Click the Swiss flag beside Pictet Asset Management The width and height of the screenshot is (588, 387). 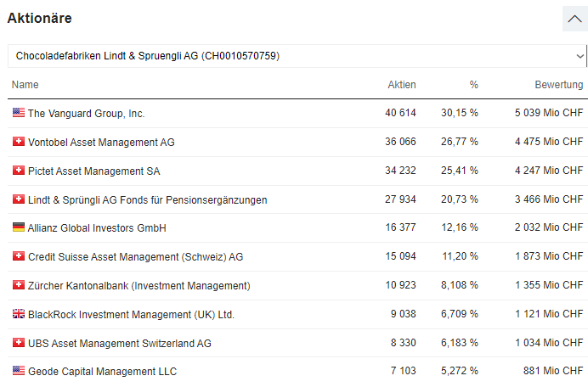(19, 171)
